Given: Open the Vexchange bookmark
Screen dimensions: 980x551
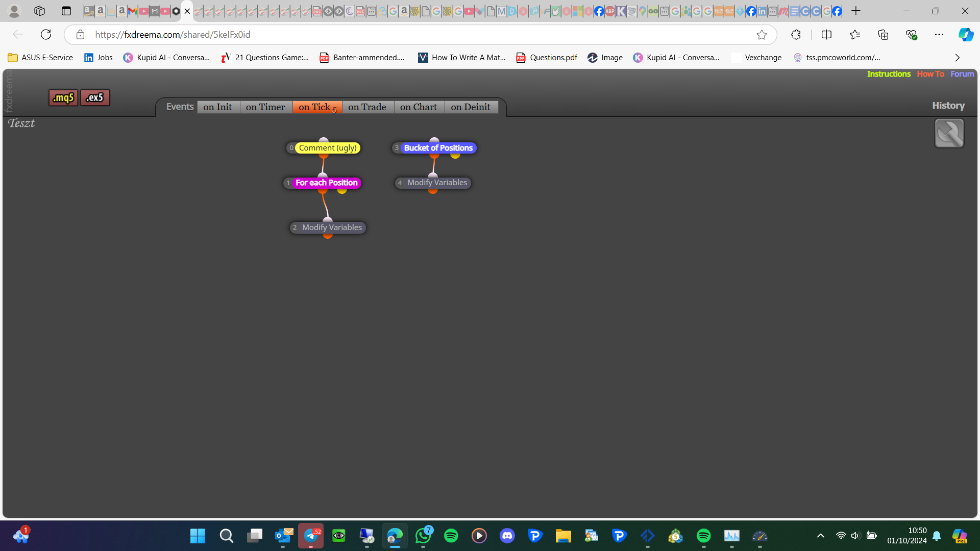Looking at the screenshot, I should tap(756, 58).
